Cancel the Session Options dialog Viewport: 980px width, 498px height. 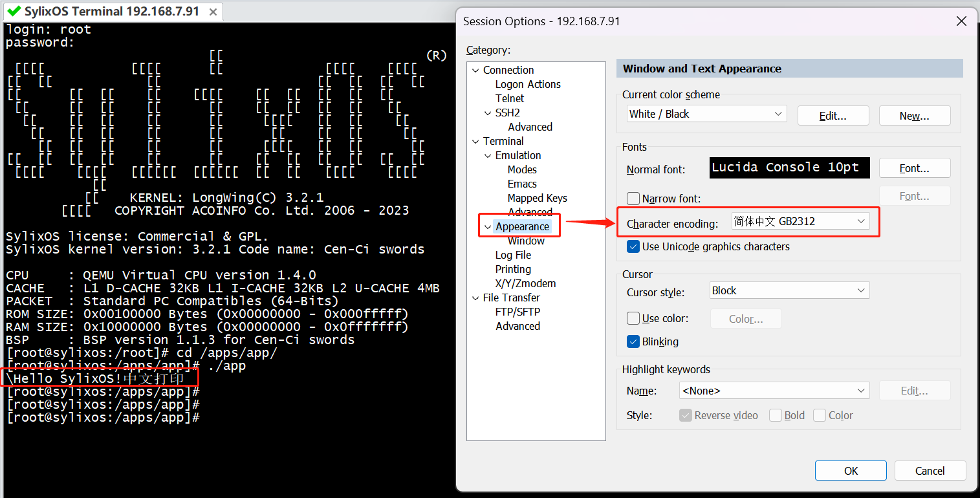(930, 471)
